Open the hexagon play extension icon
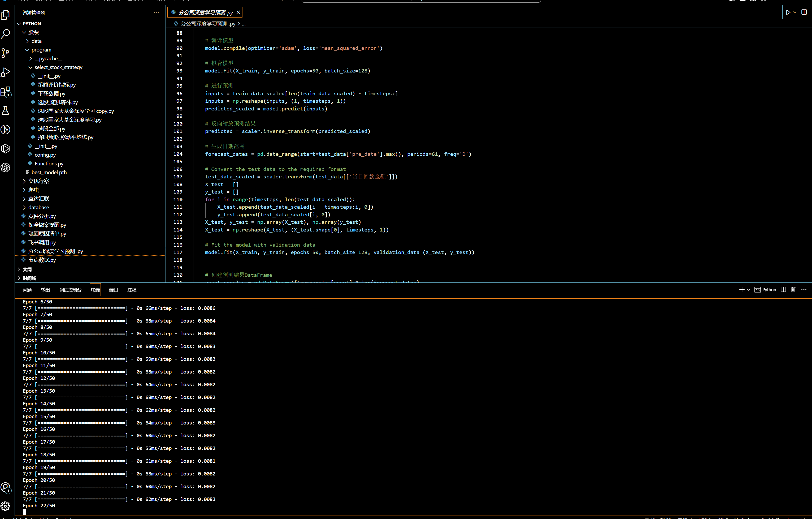812x519 pixels. (6, 148)
